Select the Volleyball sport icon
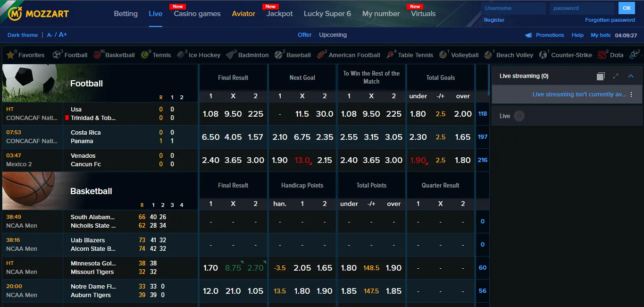 (x=442, y=54)
